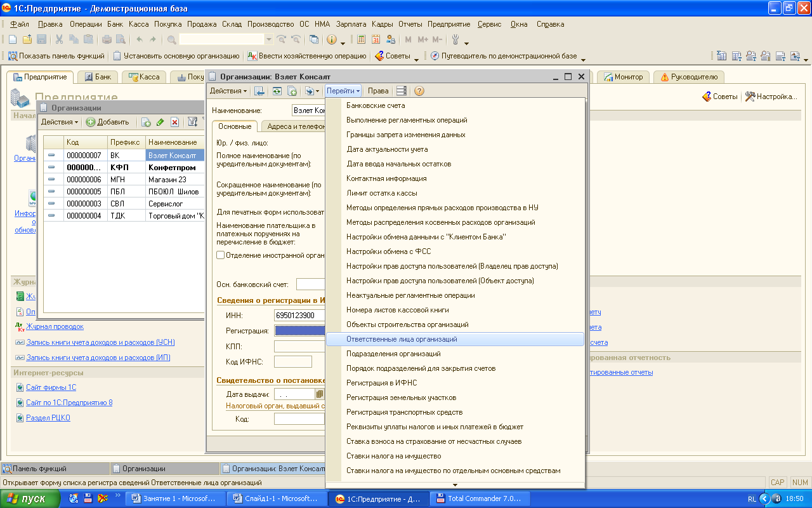Click the add-copy icon in Организации list toolbar
This screenshot has width=812, height=508.
tap(146, 122)
